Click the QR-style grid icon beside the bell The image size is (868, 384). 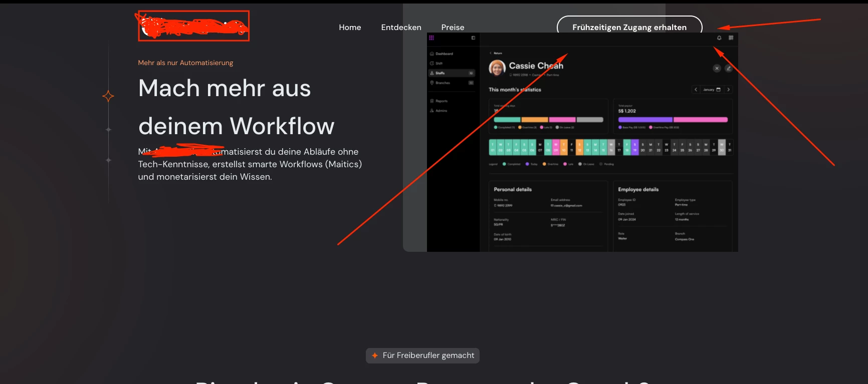(731, 38)
